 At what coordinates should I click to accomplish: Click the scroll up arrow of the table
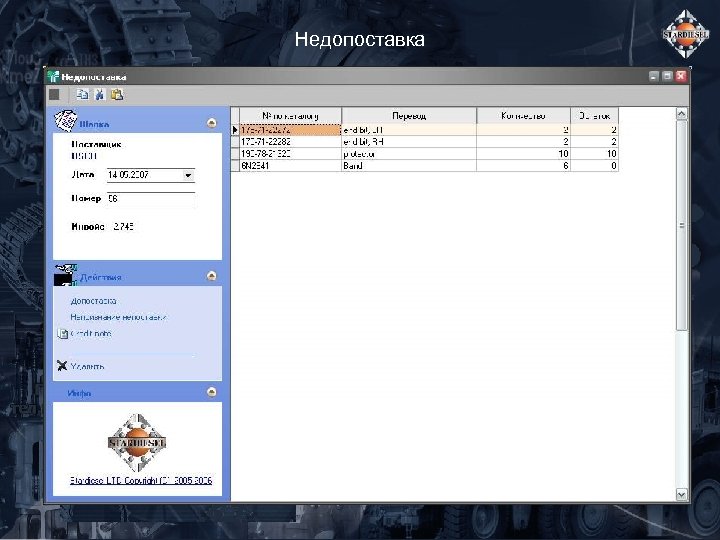[682, 113]
